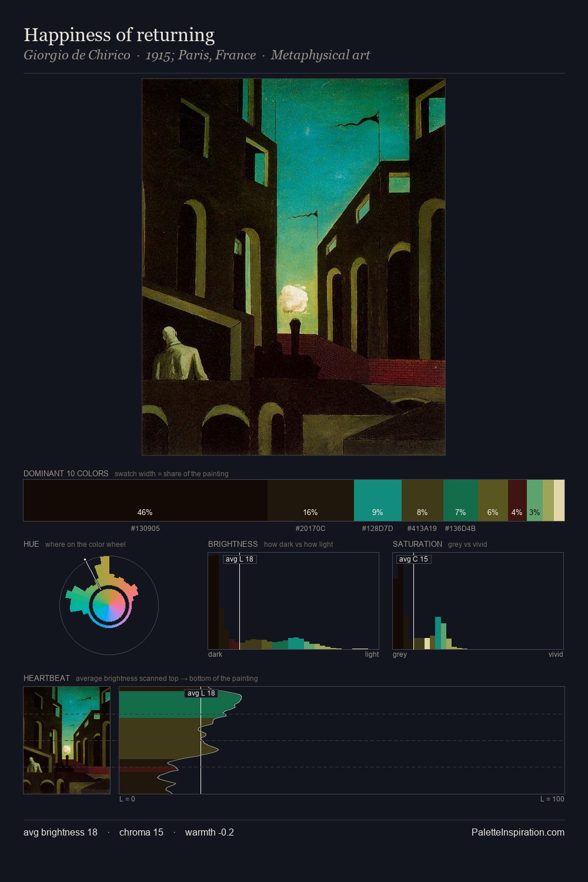The image size is (588, 882).
Task: Click the avg L 18 label in brightness chart
Action: (239, 559)
